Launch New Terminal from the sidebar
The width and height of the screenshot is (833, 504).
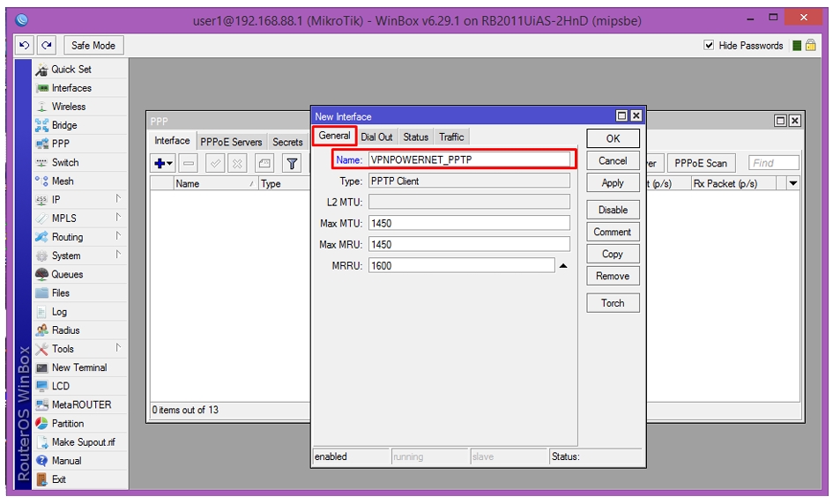(x=80, y=367)
